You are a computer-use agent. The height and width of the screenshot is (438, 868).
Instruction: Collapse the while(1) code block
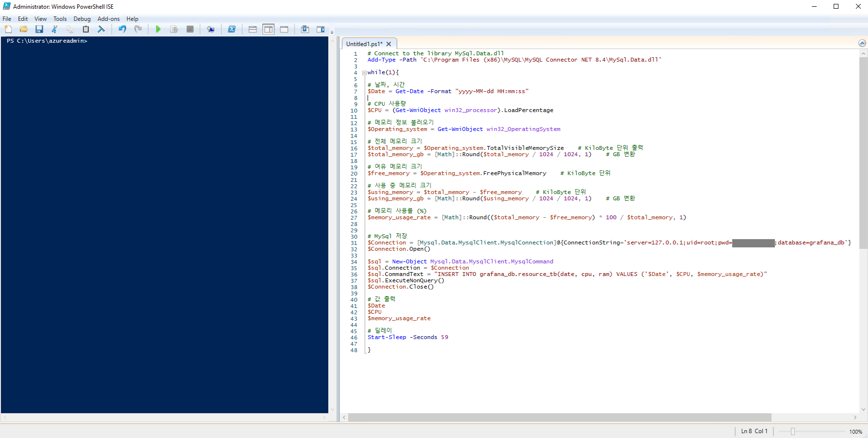coord(364,73)
